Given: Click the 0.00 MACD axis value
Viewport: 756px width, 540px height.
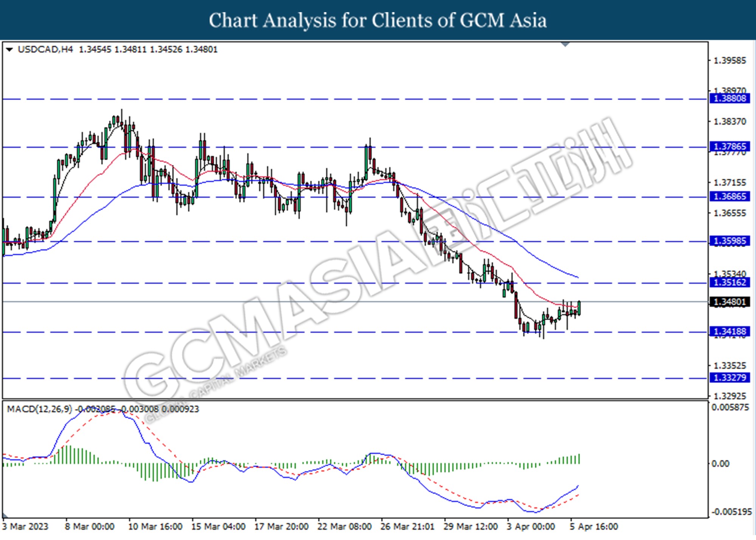Looking at the screenshot, I should click(x=720, y=464).
